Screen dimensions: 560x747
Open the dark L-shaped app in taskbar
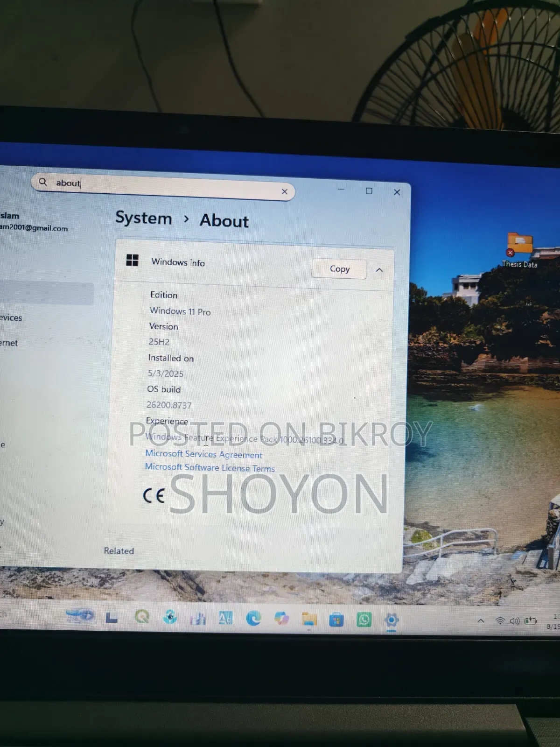click(111, 618)
